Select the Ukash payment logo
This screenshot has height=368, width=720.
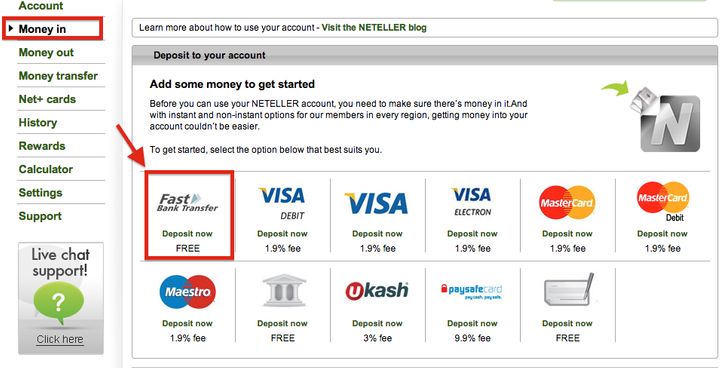click(x=377, y=290)
